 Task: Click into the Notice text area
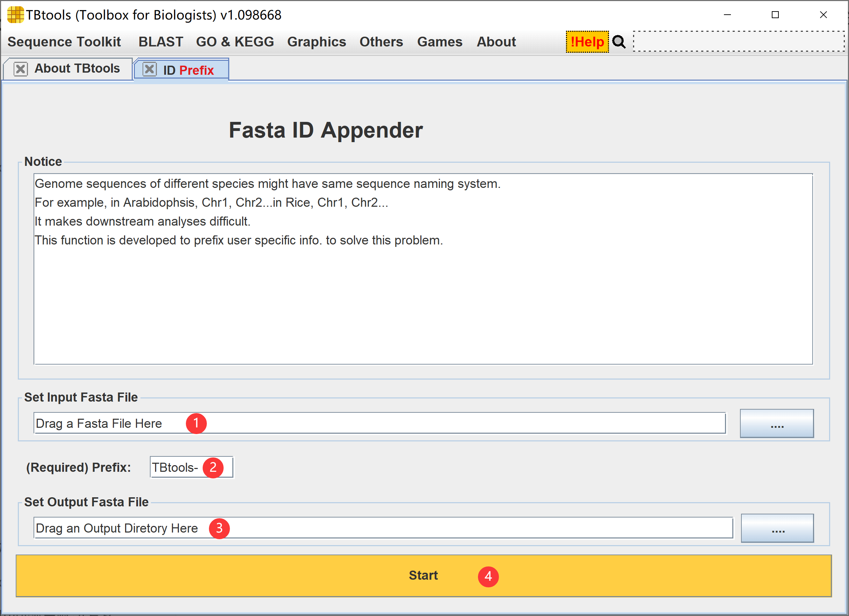click(423, 269)
